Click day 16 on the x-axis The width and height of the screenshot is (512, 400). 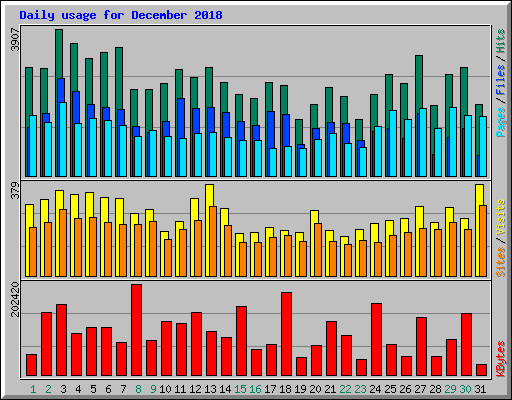coord(255,389)
